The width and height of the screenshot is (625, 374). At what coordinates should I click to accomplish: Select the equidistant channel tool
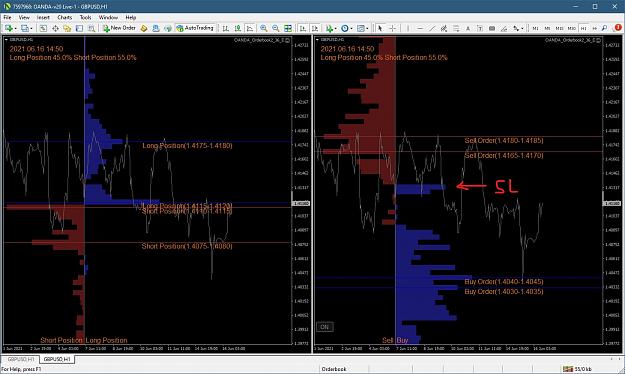444,28
